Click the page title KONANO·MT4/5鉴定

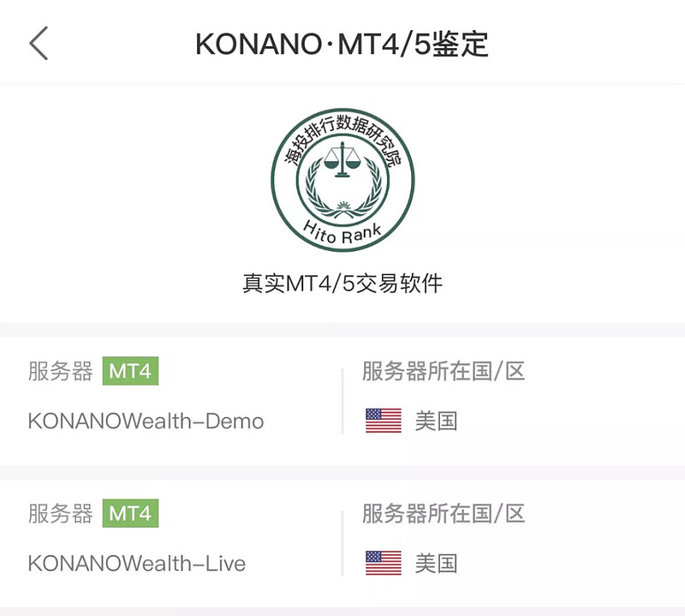(x=342, y=44)
